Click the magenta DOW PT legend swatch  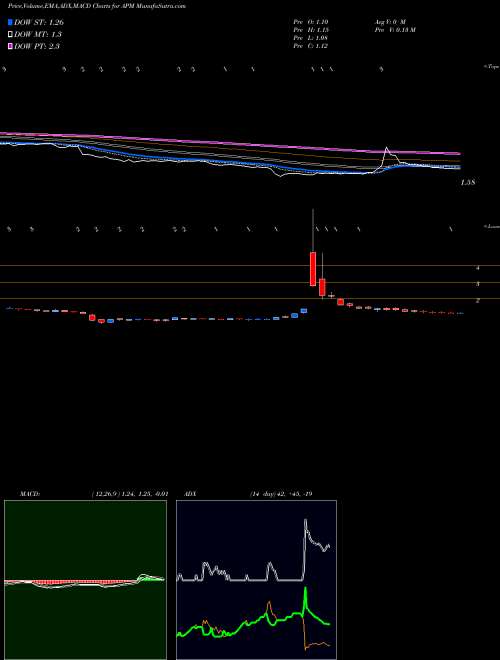tap(11, 46)
